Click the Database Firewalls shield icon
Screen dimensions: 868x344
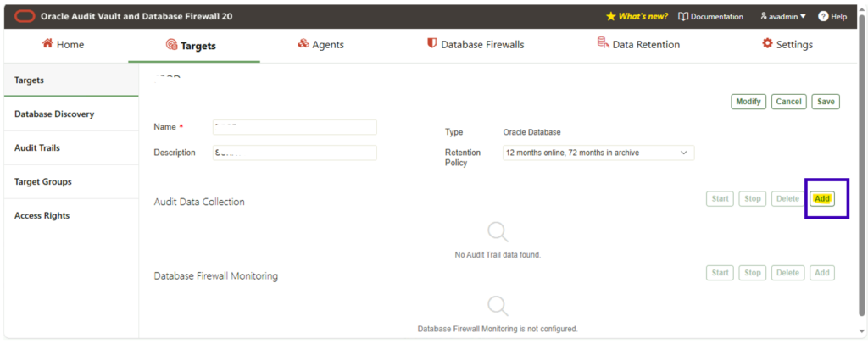pos(431,44)
